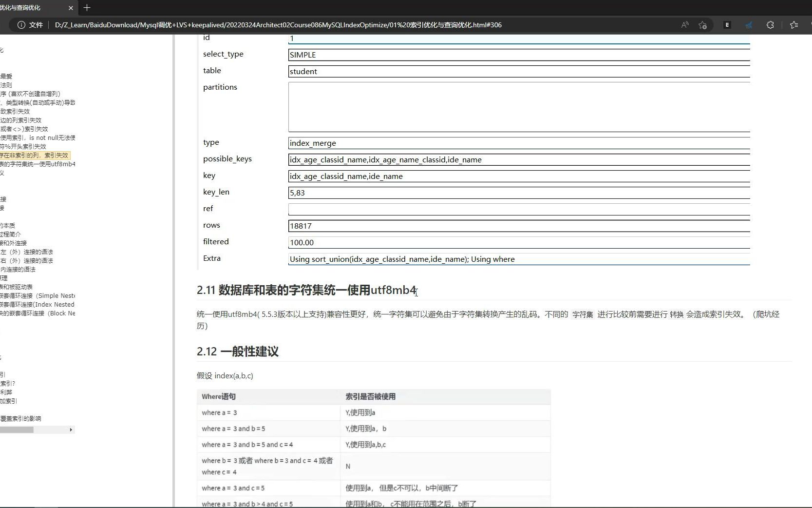This screenshot has width=812, height=508.
Task: Open the read aloud icon in address bar
Action: click(685, 25)
